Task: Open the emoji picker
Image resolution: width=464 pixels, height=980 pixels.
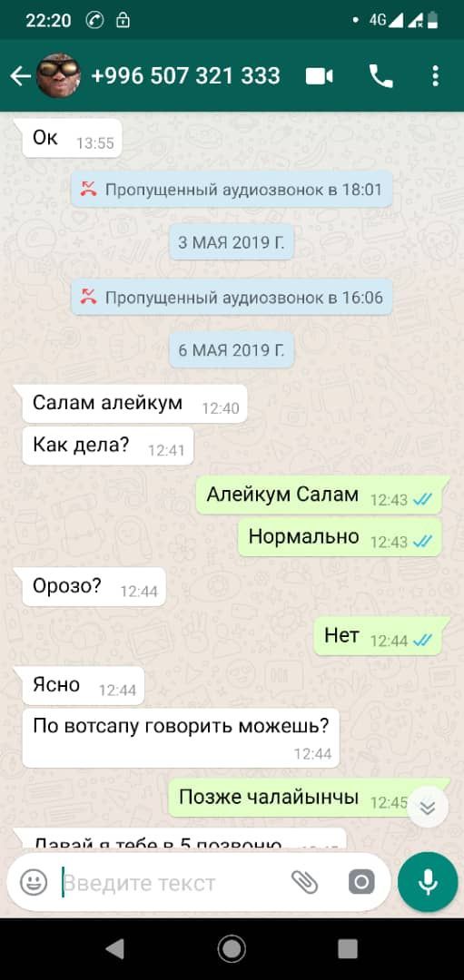Action: tap(34, 883)
